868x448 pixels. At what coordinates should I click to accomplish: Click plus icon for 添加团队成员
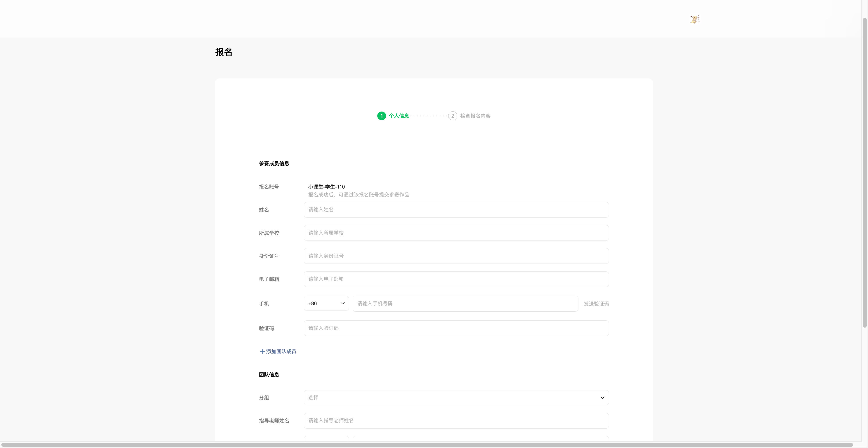(x=262, y=351)
